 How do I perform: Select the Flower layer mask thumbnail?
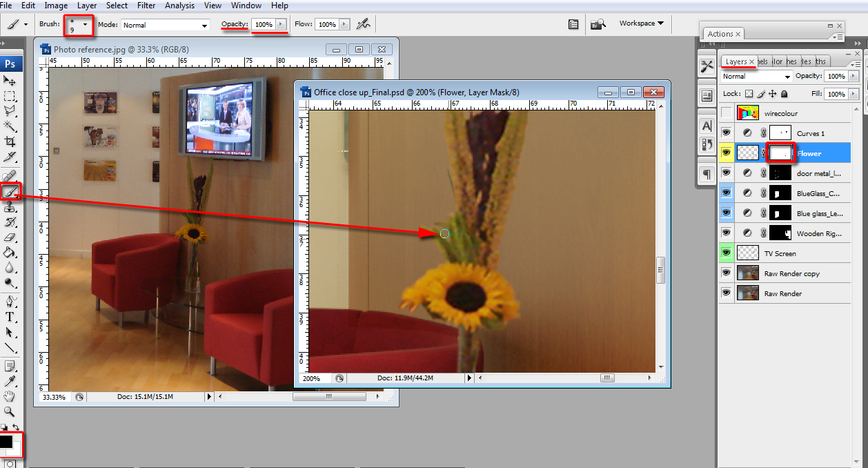click(x=781, y=153)
